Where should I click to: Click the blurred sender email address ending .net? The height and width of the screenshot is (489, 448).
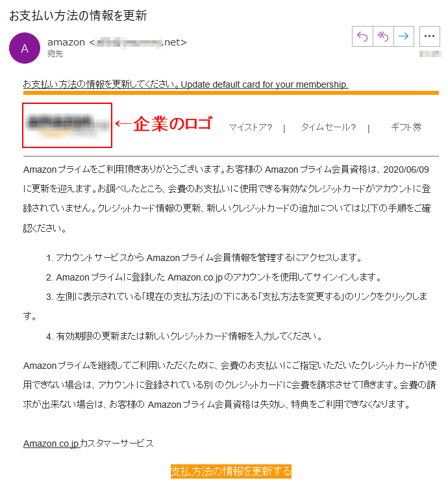pos(138,42)
